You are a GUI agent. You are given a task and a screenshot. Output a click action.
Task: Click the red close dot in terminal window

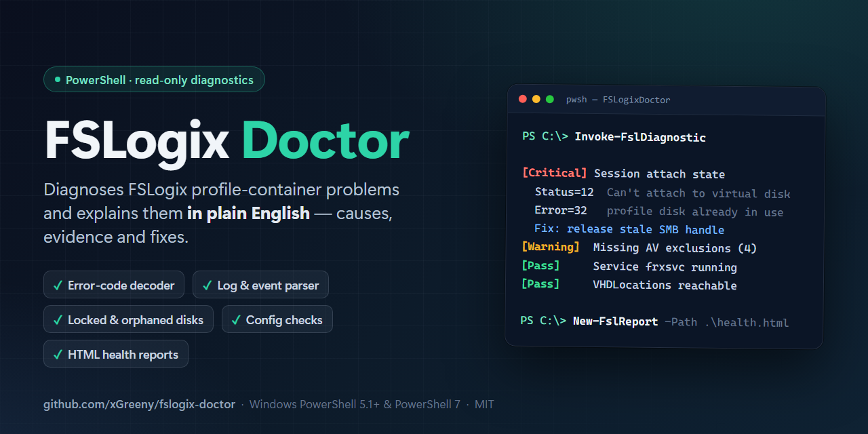523,99
